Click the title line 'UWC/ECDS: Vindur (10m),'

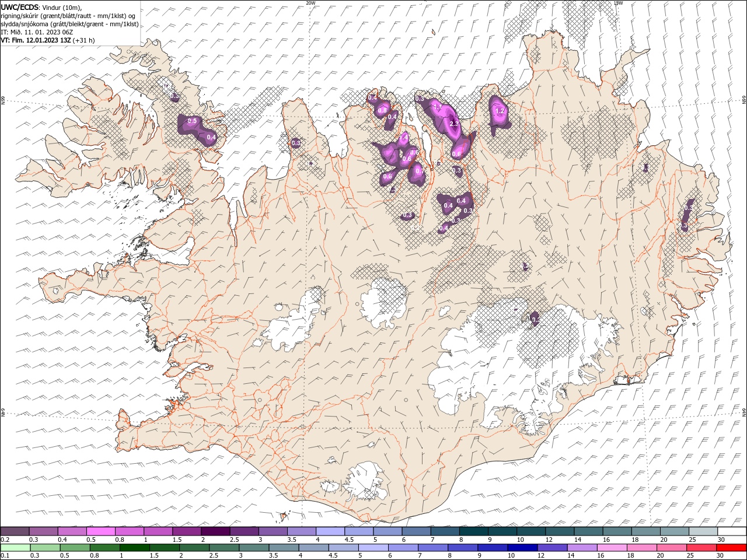pos(41,7)
